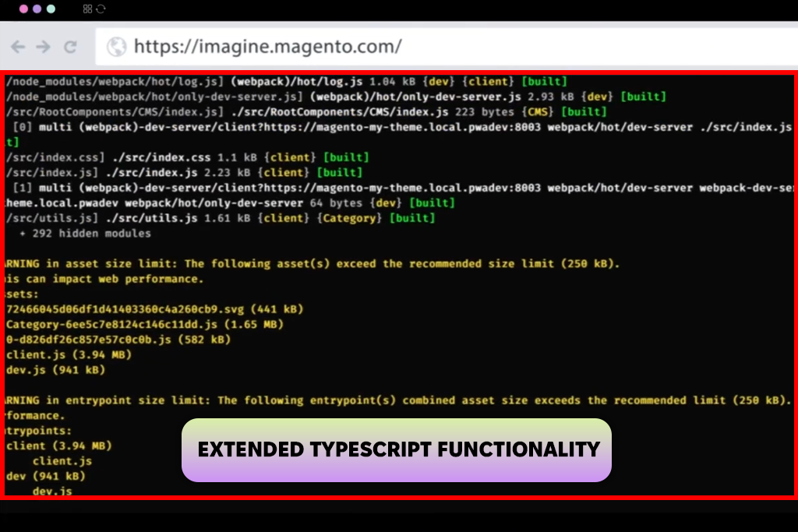The image size is (798, 532).
Task: Click the .svg (441 kB) asset line
Action: pyautogui.click(x=154, y=309)
